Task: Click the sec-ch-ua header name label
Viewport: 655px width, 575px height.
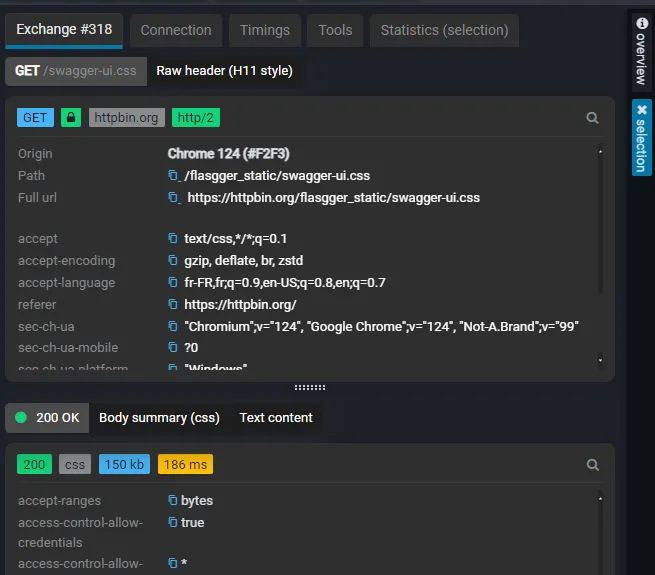Action: (x=46, y=326)
